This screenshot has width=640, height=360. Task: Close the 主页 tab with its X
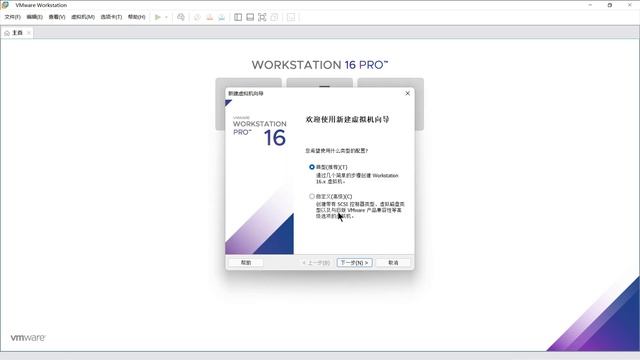[29, 33]
